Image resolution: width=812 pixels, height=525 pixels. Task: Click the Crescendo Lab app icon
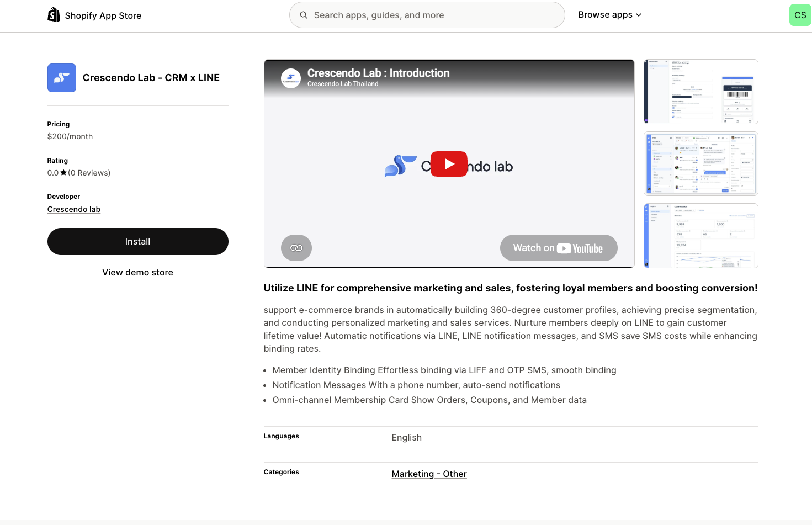pyautogui.click(x=62, y=78)
